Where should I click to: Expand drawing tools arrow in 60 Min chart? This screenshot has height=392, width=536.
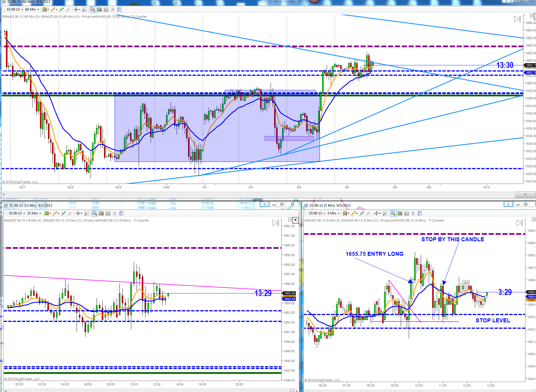(56, 9)
